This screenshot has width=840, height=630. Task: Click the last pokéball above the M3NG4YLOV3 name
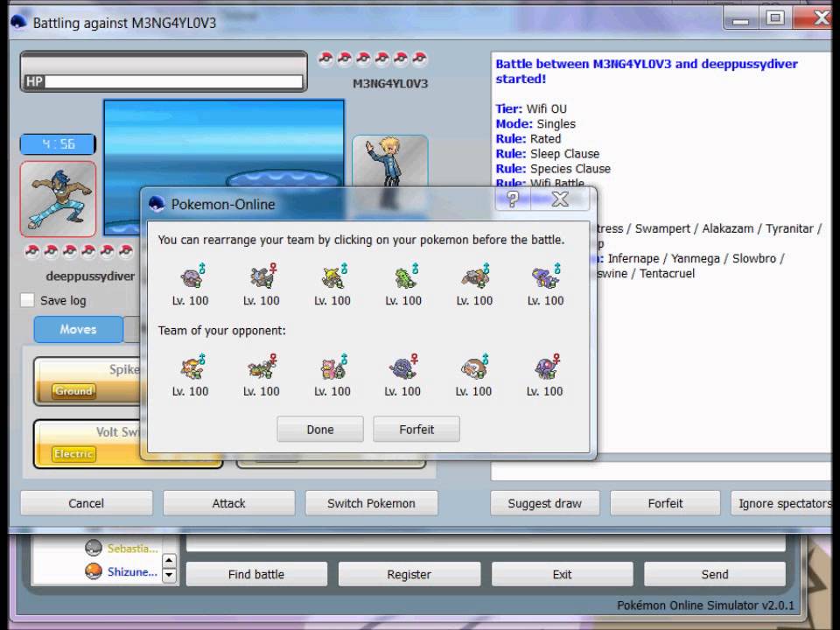tap(419, 58)
